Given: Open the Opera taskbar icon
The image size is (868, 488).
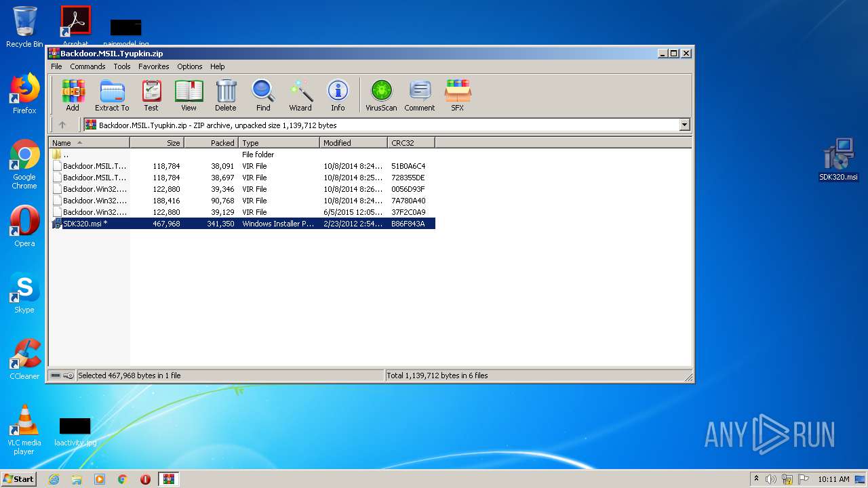Looking at the screenshot, I should 145,479.
